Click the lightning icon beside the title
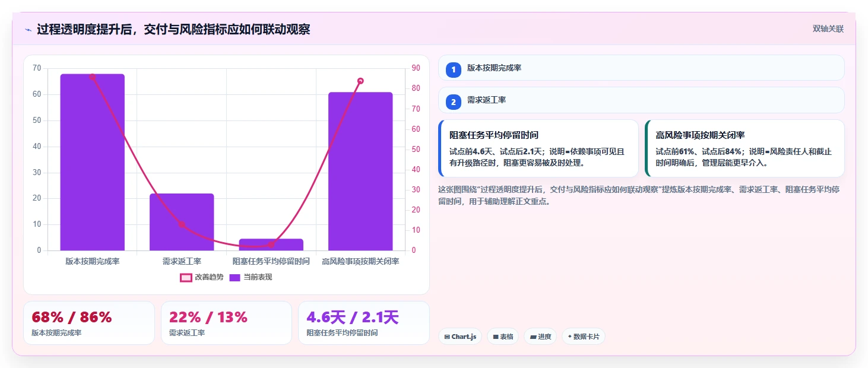 pos(28,30)
